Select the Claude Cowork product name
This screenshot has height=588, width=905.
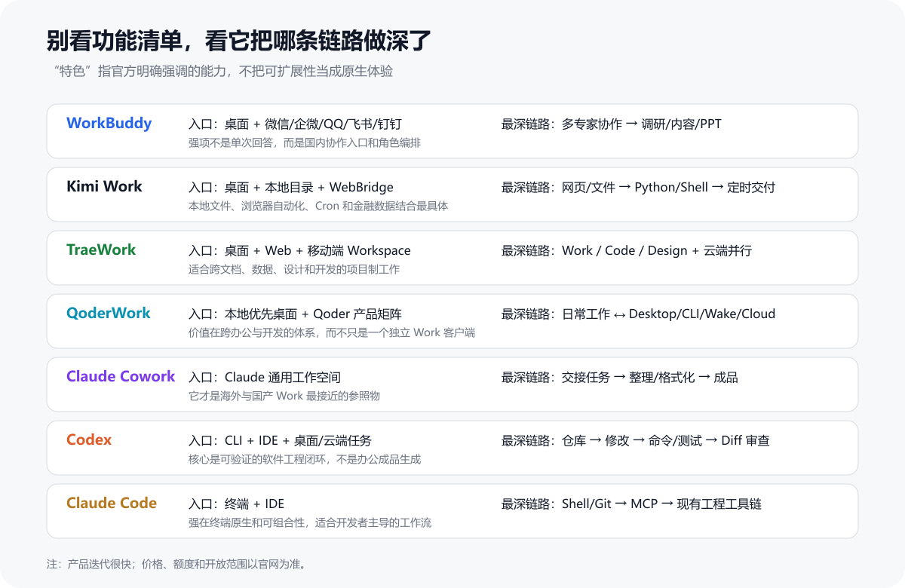[121, 376]
